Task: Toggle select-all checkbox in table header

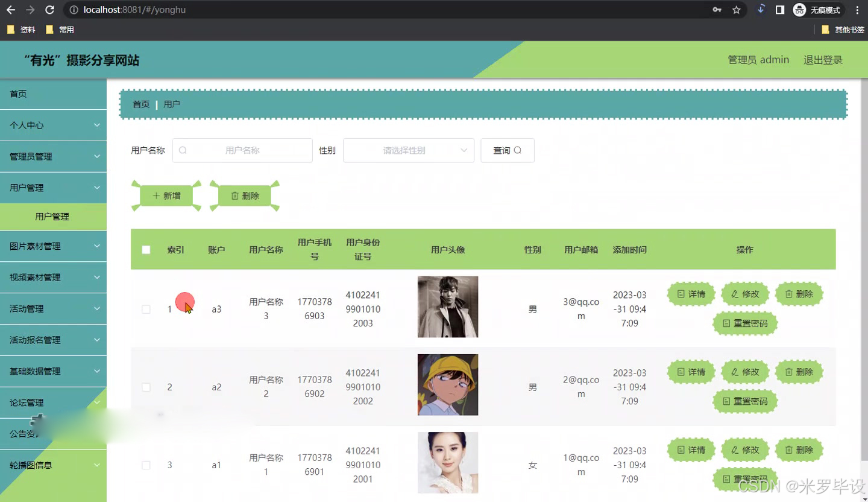Action: pos(146,250)
